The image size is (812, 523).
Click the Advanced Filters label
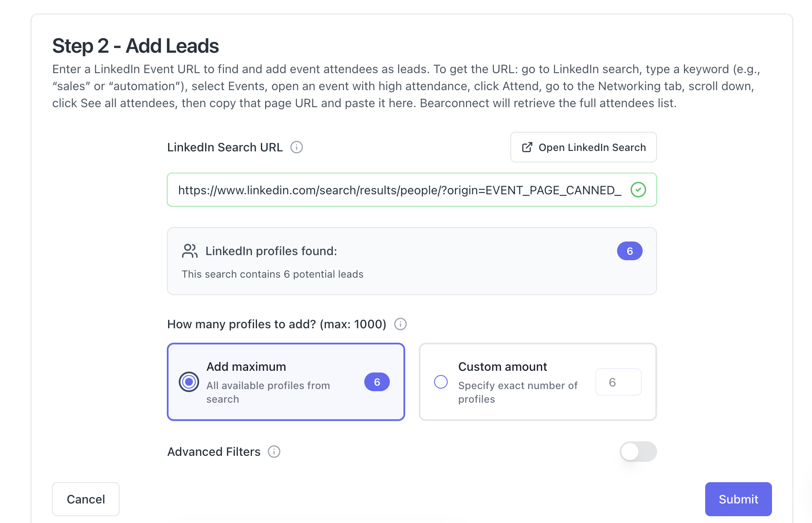(x=214, y=452)
